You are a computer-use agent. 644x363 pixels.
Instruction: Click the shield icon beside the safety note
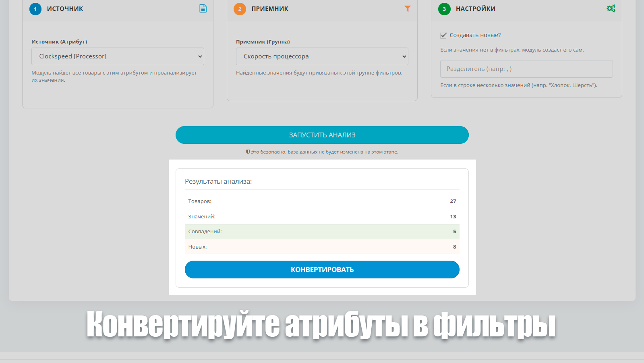point(248,152)
